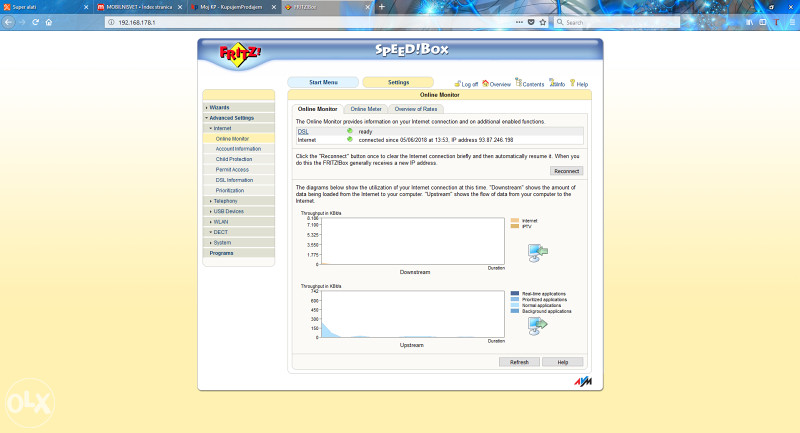The image size is (800, 433).
Task: Close the MOBILNISVET tab
Action: click(x=180, y=7)
